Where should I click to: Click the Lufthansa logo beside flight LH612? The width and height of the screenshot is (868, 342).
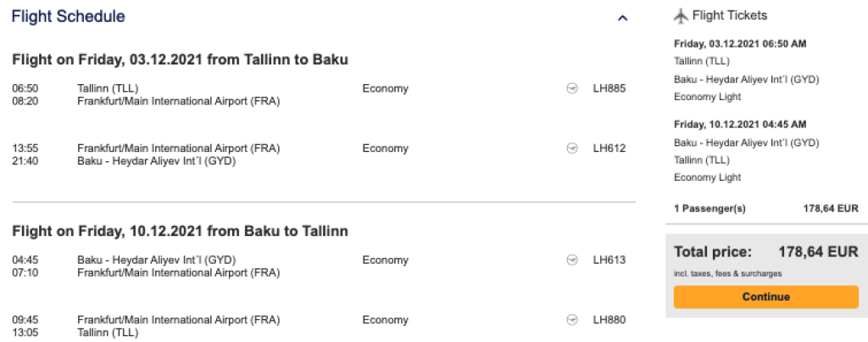tap(572, 149)
